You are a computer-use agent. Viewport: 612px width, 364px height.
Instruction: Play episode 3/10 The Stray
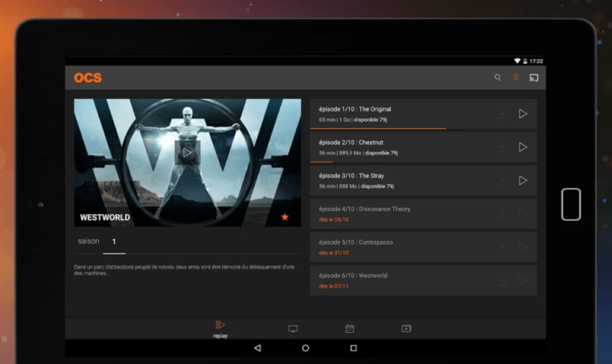coord(523,180)
